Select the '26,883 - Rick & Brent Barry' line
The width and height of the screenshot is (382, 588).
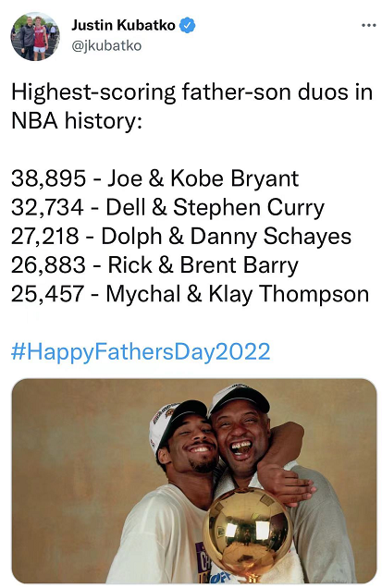[154, 265]
